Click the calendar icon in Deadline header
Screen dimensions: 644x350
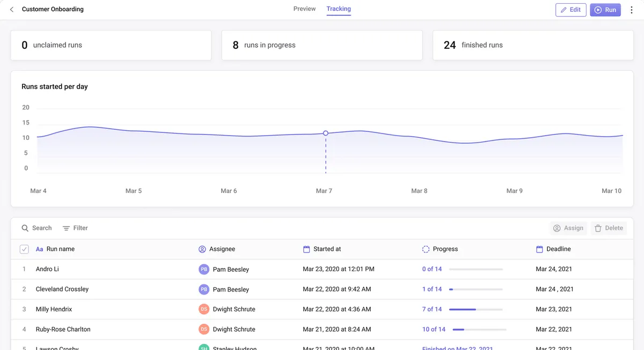tap(539, 249)
